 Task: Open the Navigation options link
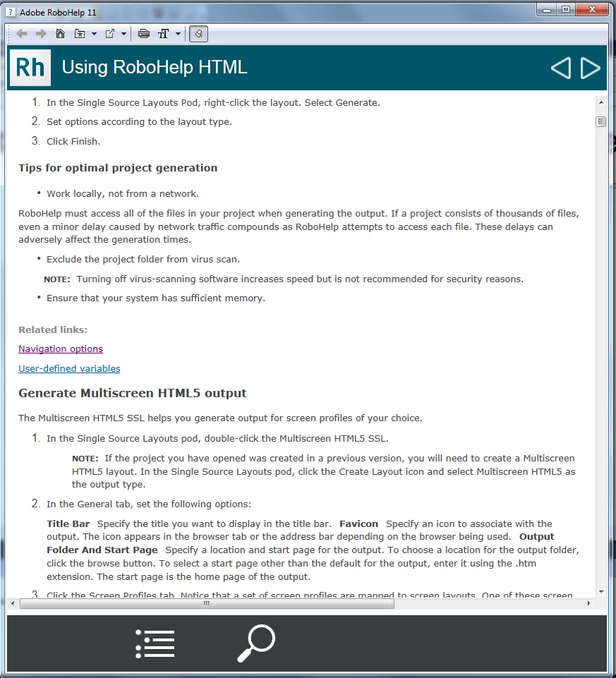tap(61, 349)
